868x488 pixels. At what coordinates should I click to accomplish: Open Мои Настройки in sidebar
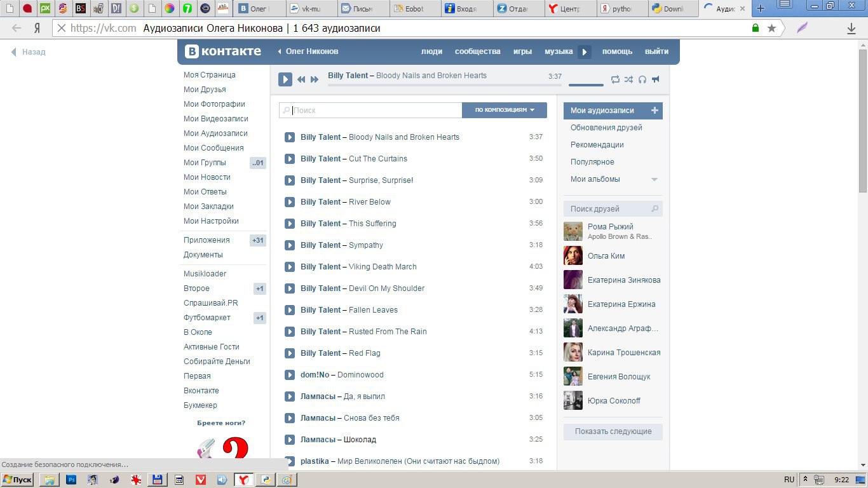211,221
